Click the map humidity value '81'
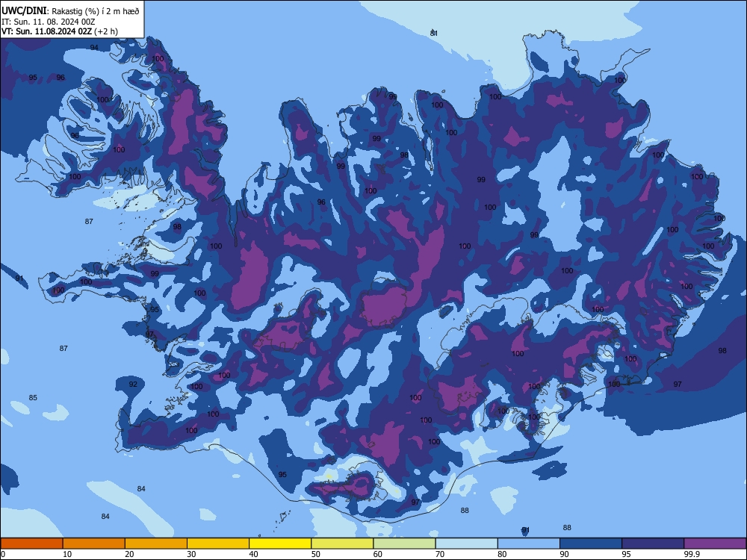The image size is (747, 560). pyautogui.click(x=433, y=33)
